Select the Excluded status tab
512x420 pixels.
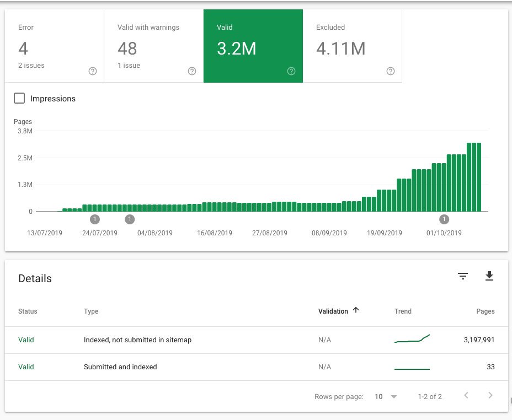pyautogui.click(x=353, y=46)
